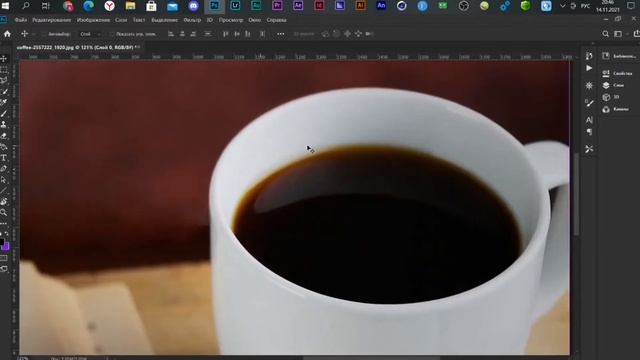The height and width of the screenshot is (360, 640).
Task: Open the Brush settings panel icon
Action: [x=589, y=103]
